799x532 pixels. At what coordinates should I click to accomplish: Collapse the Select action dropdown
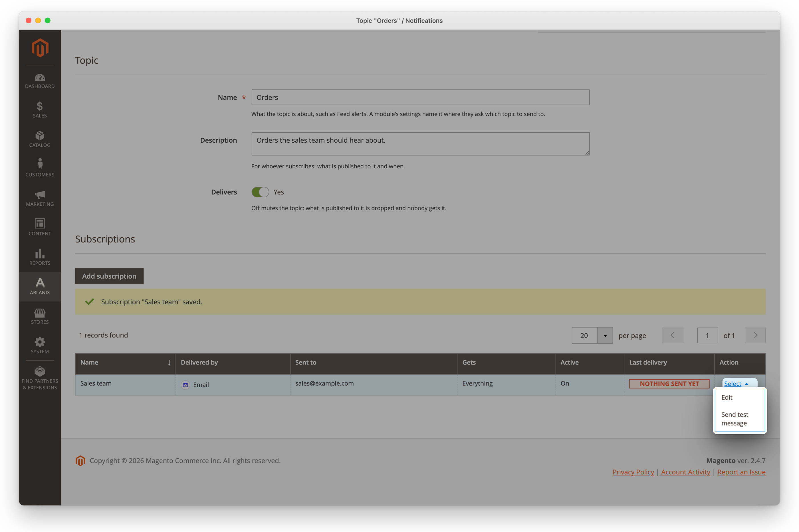(x=736, y=384)
